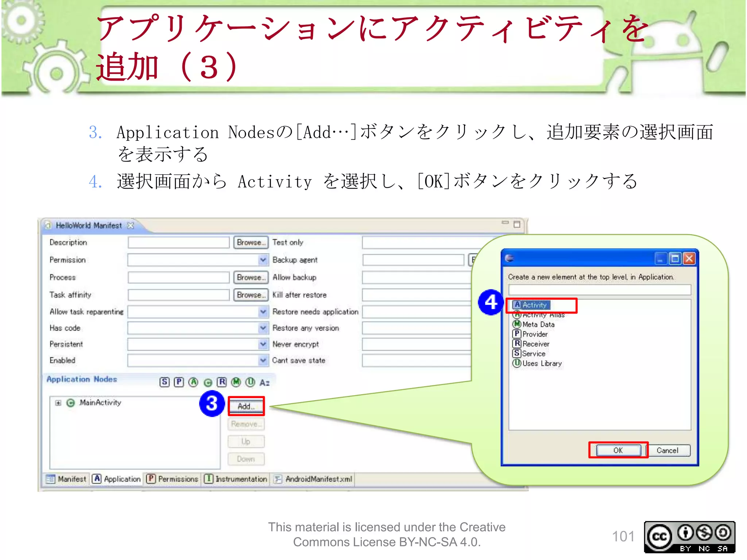The image size is (747, 560).
Task: Click the Backup agent input field
Action: click(414, 260)
